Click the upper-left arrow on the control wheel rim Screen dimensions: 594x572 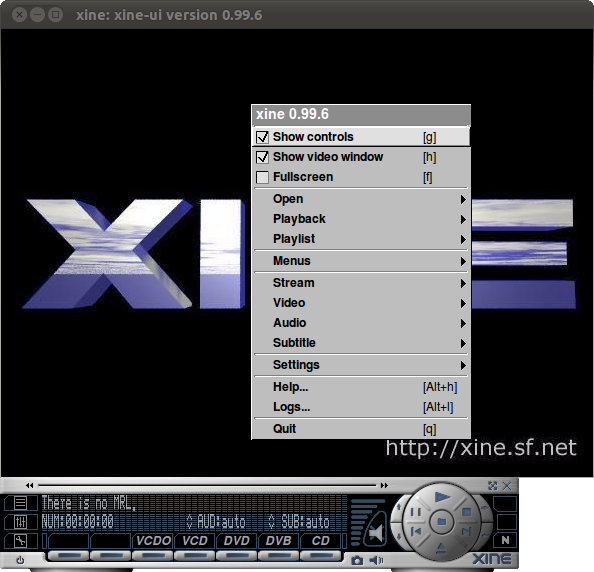(399, 507)
